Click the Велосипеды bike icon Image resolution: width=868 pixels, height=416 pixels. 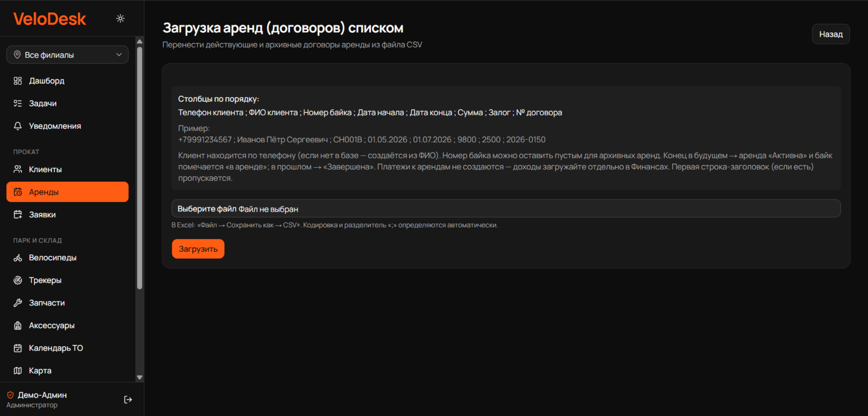[18, 258]
